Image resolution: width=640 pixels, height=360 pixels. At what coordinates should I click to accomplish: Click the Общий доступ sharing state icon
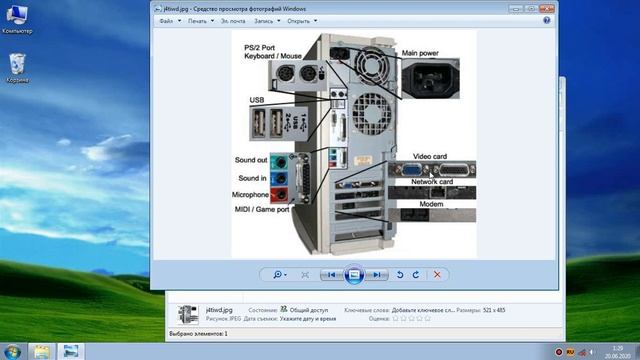[284, 309]
